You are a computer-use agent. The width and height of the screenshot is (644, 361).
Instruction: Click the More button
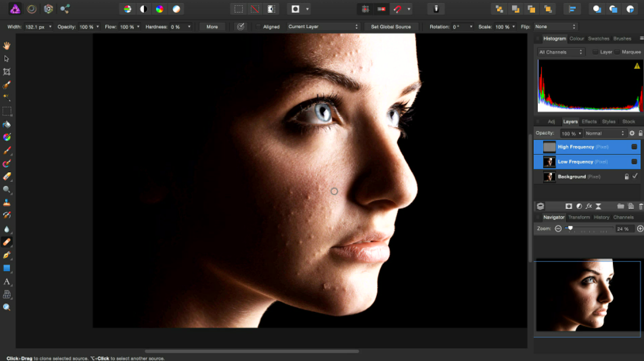pos(212,27)
